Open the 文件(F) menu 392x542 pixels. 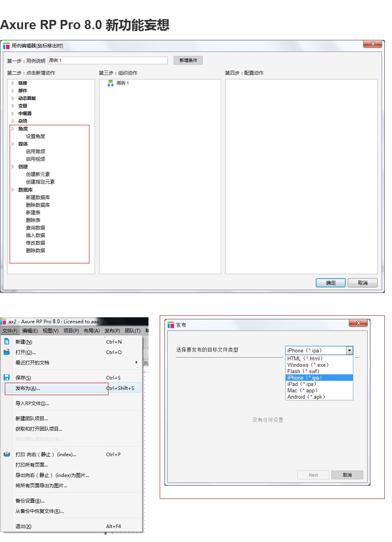point(10,331)
